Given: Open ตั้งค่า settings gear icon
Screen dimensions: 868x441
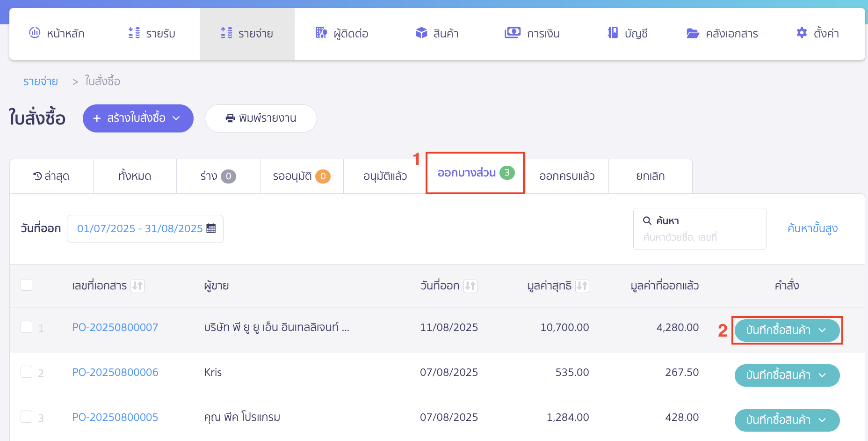Looking at the screenshot, I should (x=801, y=33).
